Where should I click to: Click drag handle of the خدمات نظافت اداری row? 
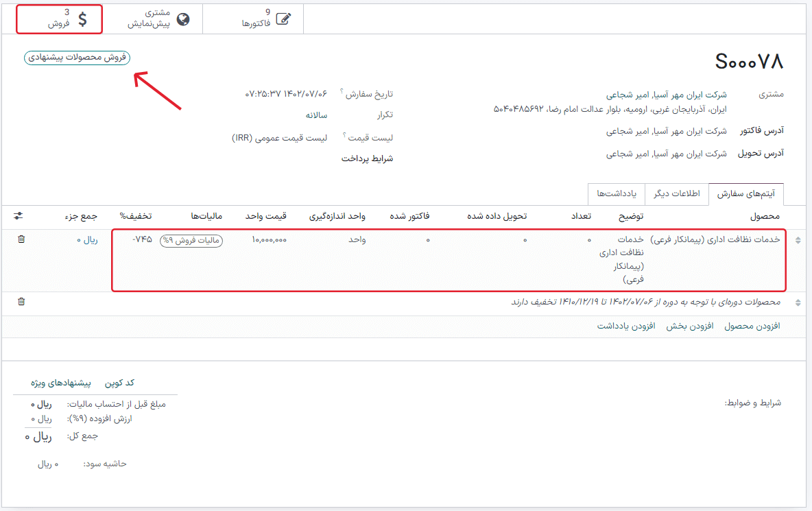tap(797, 240)
